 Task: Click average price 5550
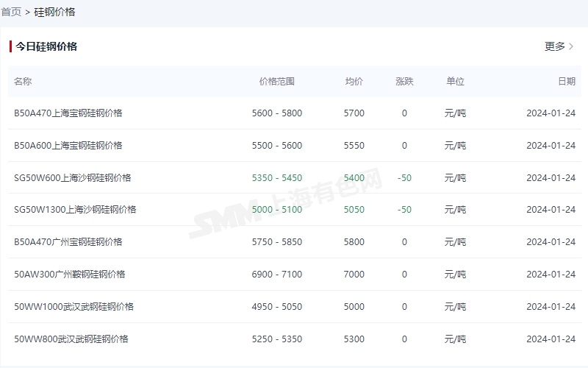point(354,145)
